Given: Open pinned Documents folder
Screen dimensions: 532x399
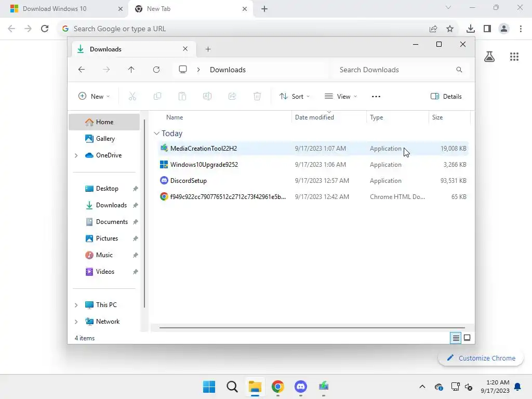Looking at the screenshot, I should tap(104, 222).
